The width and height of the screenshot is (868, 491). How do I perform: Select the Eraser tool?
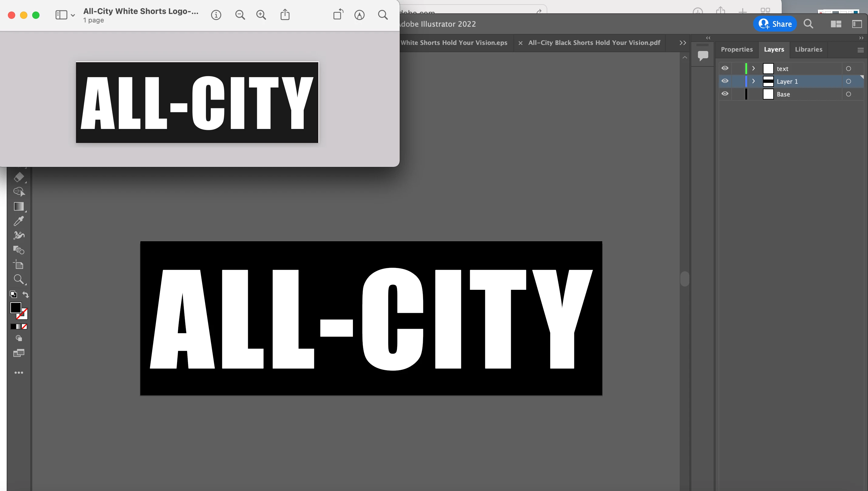[x=19, y=177]
